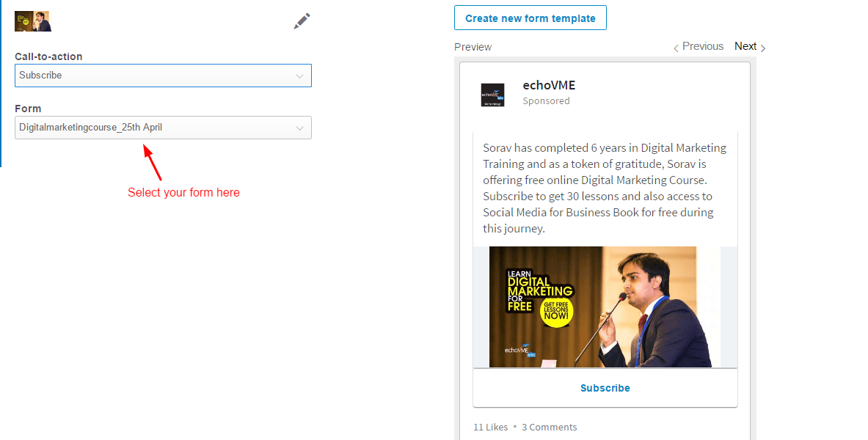This screenshot has height=440, width=868.
Task: Click the pencil edit icon
Action: [x=302, y=21]
